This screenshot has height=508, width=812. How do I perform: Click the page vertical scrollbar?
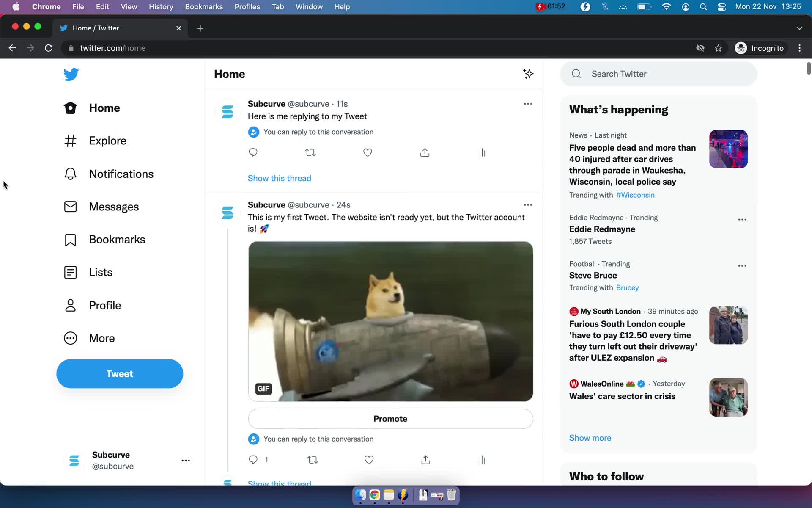pos(809,68)
